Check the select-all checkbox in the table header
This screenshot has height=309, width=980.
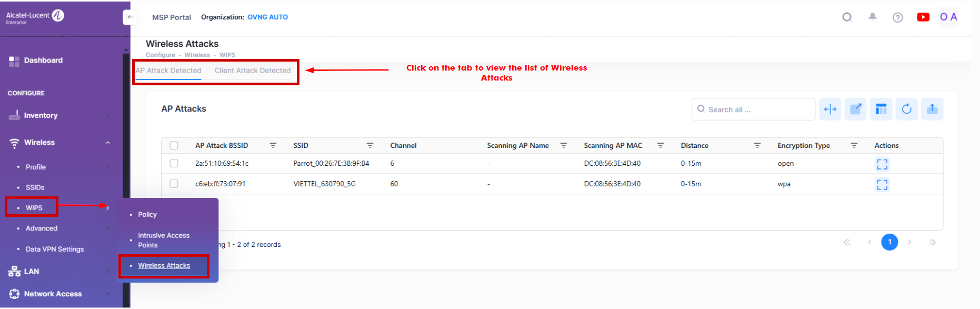[x=174, y=145]
